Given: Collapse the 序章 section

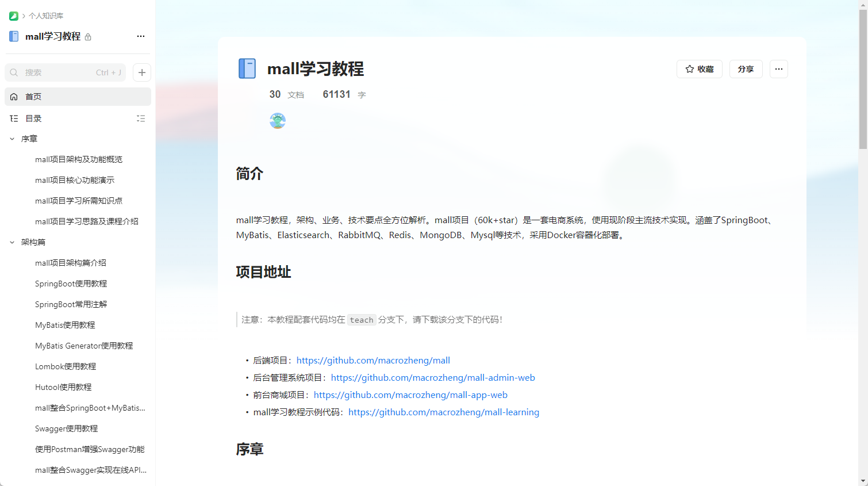Looking at the screenshot, I should (12, 139).
